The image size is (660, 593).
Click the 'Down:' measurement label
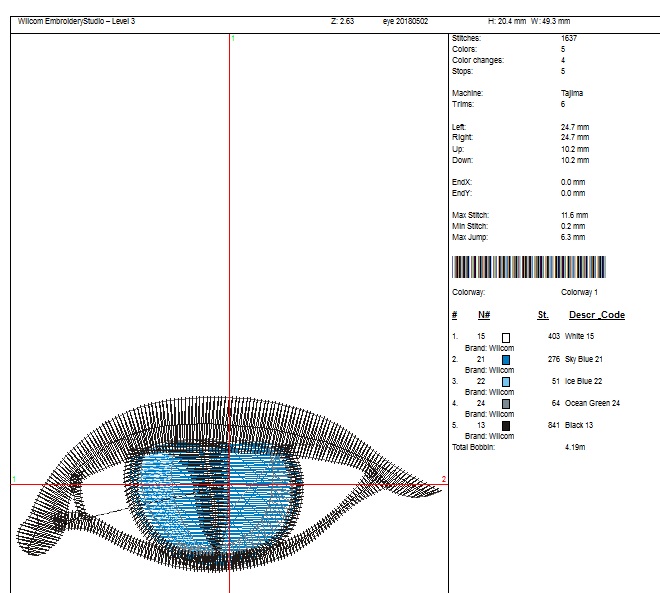pyautogui.click(x=463, y=160)
